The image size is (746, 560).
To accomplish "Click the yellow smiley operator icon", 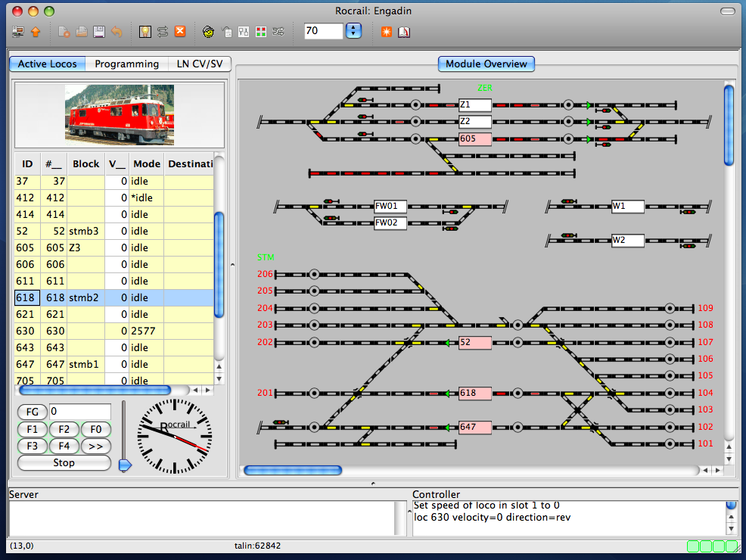I will (208, 32).
